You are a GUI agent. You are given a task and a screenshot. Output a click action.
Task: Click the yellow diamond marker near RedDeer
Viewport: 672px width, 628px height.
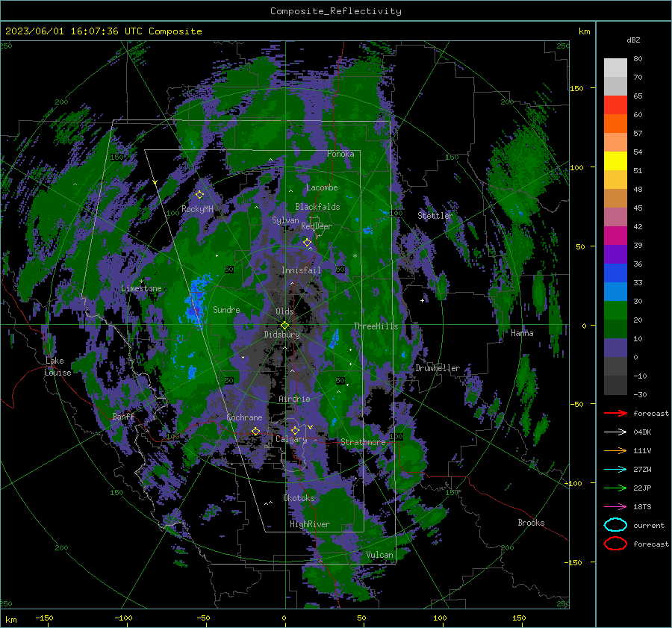[307, 243]
